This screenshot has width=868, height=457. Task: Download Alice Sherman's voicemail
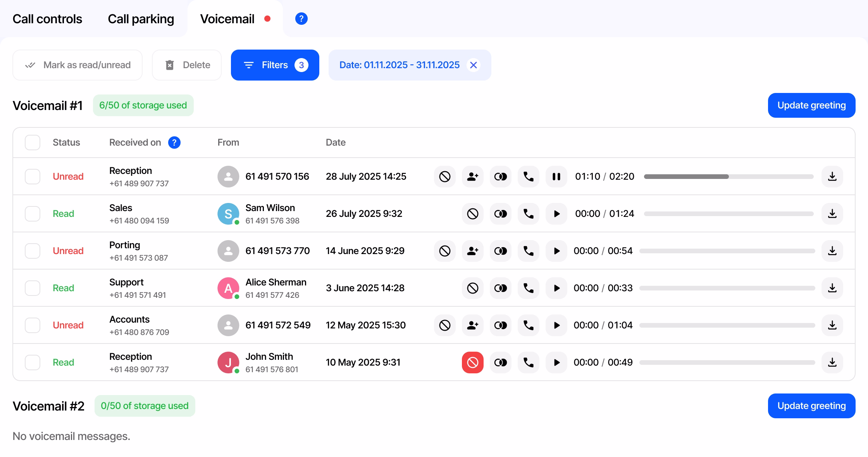click(x=832, y=288)
